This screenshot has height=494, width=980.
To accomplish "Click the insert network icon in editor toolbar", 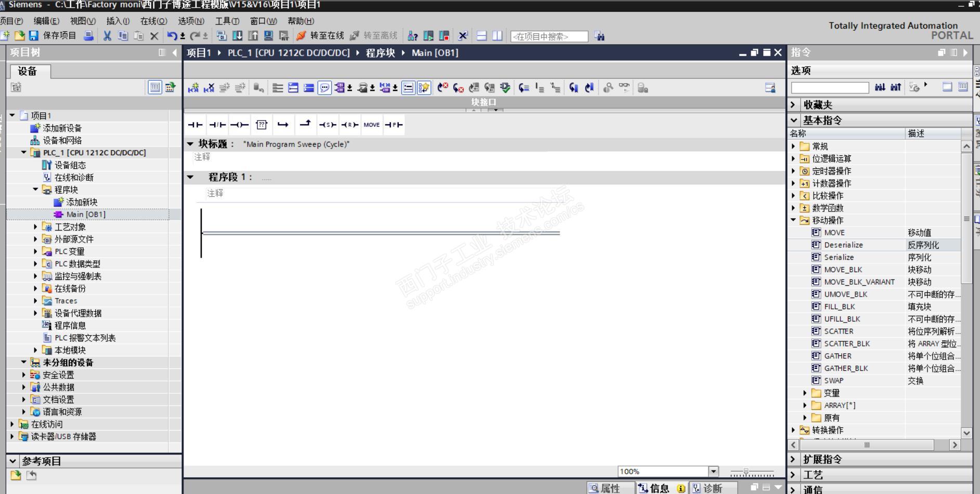I will [x=193, y=88].
